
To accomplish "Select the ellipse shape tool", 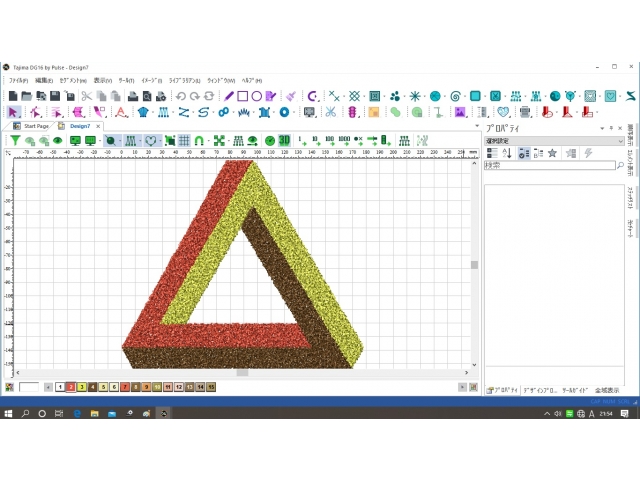I will tap(256, 96).
